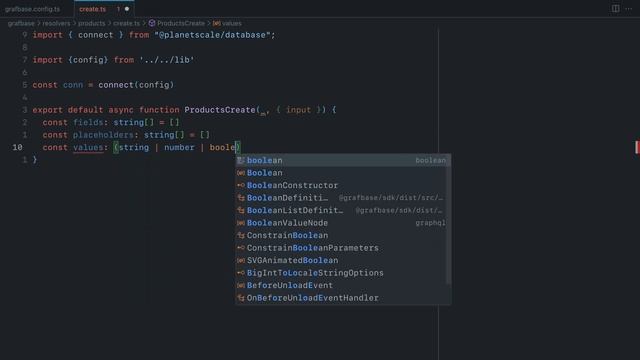Select ConstrainBoolean suggestion
The image size is (640, 360).
pos(343,236)
